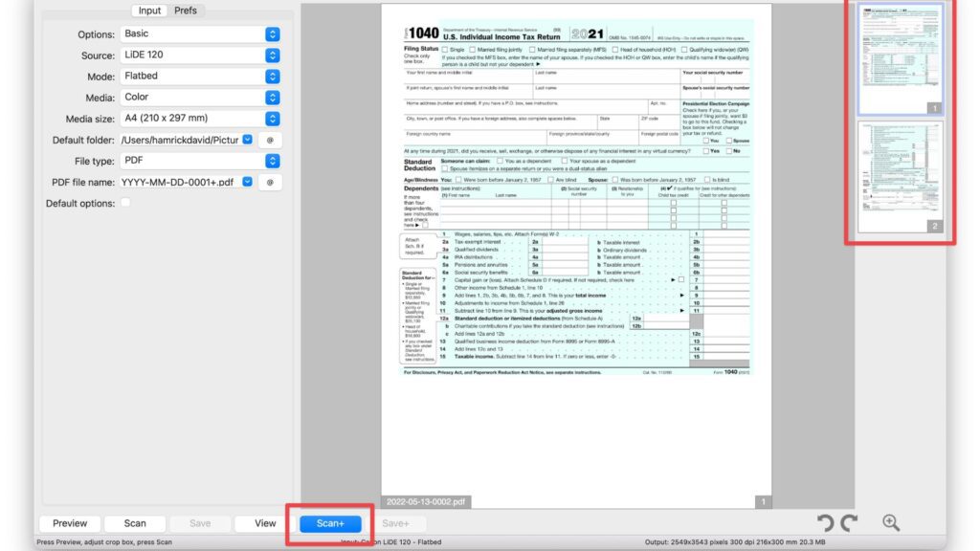
Task: Click the View button
Action: point(265,523)
